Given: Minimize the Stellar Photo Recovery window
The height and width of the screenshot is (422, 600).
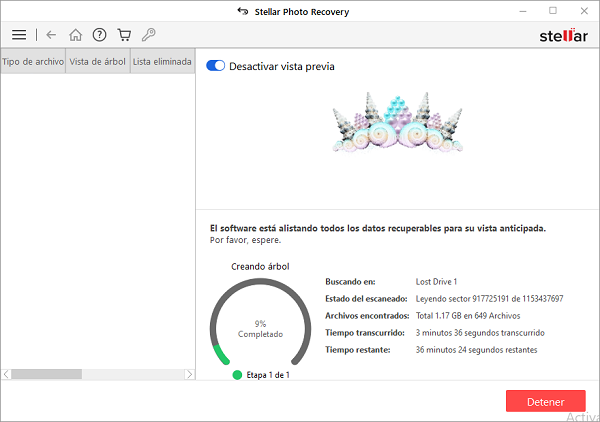Looking at the screenshot, I should point(523,11).
